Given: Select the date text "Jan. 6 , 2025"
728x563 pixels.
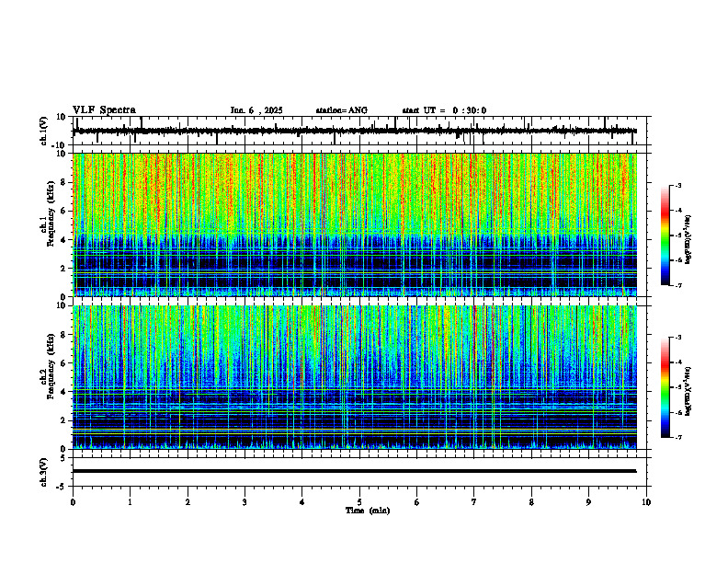Looking at the screenshot, I should pyautogui.click(x=256, y=110).
